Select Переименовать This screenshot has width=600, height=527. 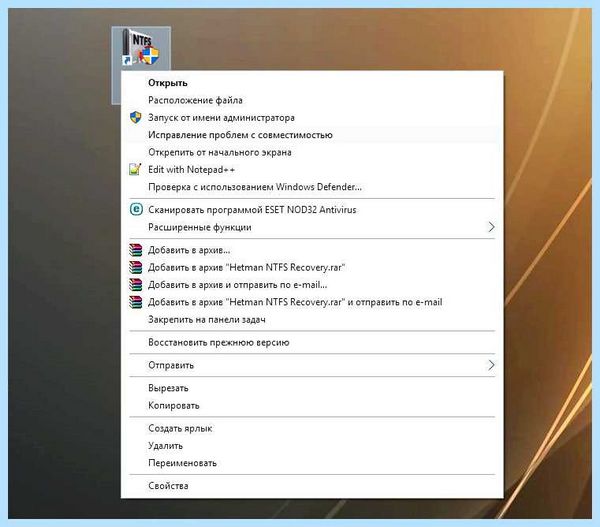coord(312,463)
